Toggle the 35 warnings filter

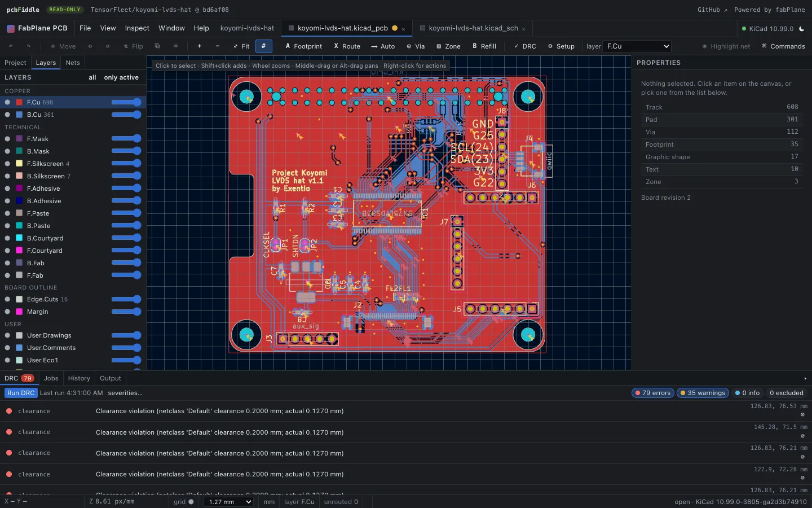point(703,393)
